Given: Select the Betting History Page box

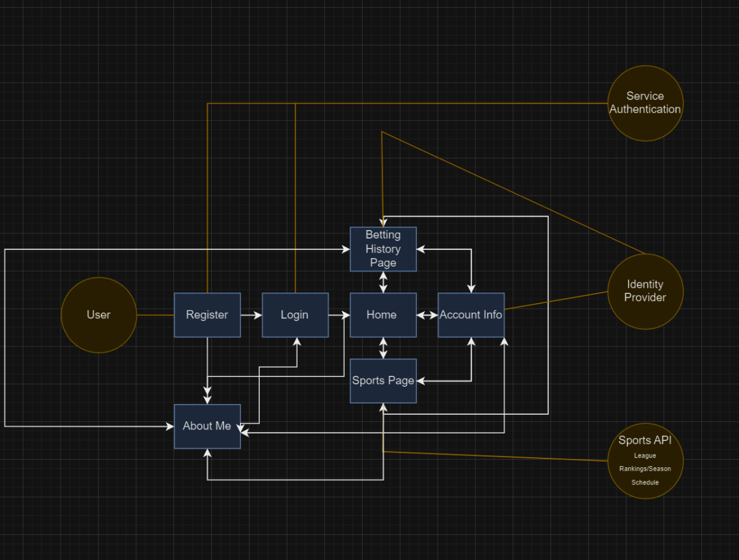Looking at the screenshot, I should 383,249.
